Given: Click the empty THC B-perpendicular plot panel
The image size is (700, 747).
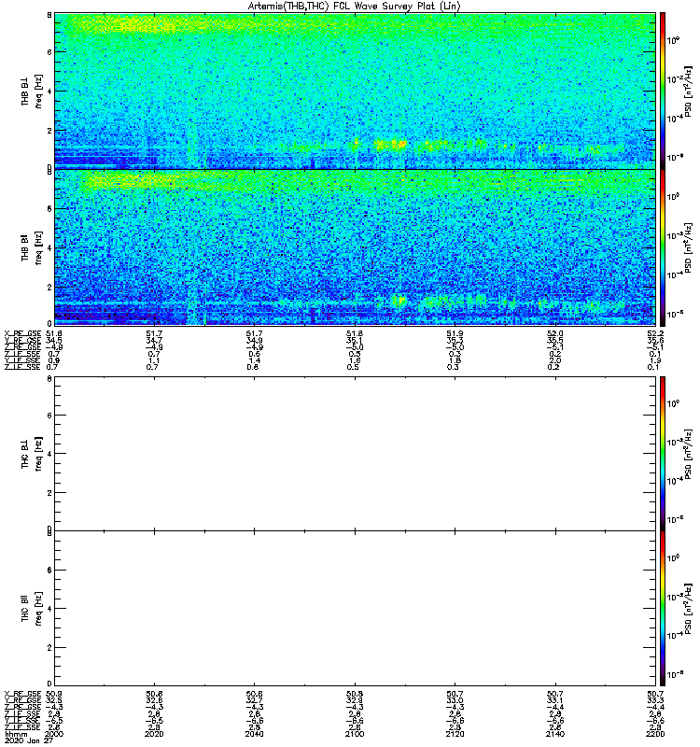Looking at the screenshot, I should point(355,453).
